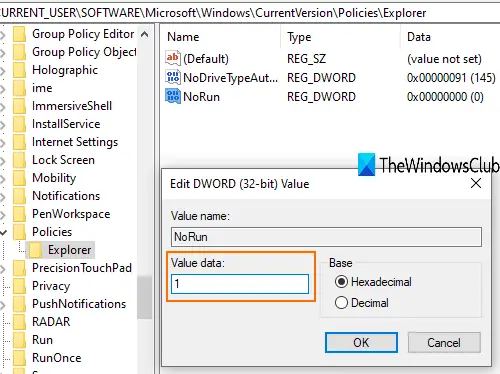The height and width of the screenshot is (374, 500).
Task: Click the NoRun DWORD value icon
Action: 173,96
